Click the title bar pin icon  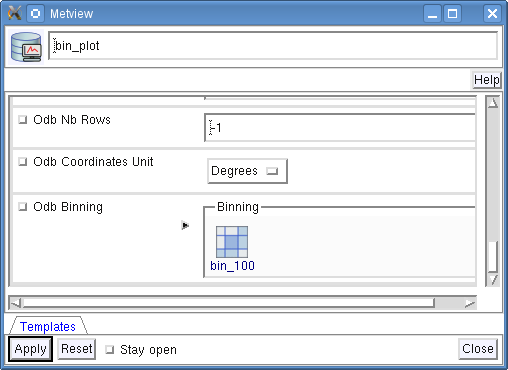[35, 14]
